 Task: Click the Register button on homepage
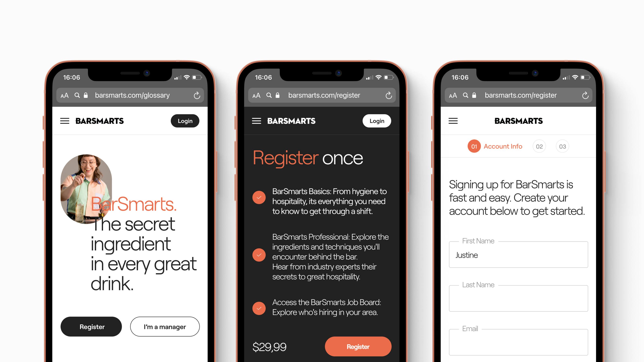pos(92,327)
